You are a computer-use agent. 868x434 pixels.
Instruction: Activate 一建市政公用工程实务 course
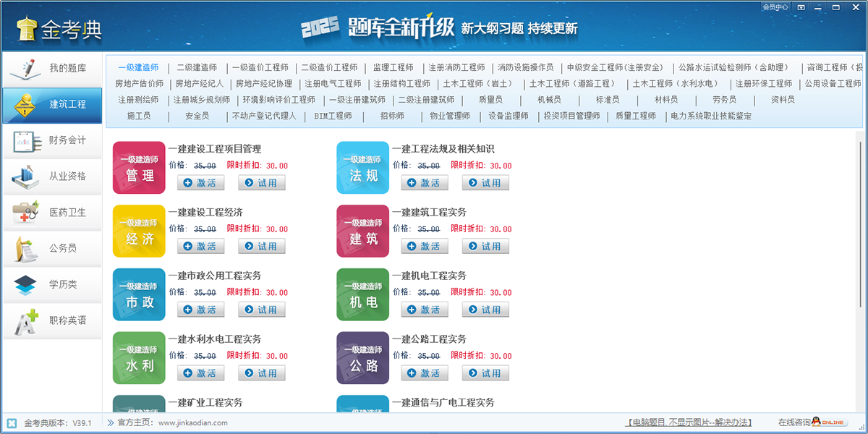(x=200, y=310)
